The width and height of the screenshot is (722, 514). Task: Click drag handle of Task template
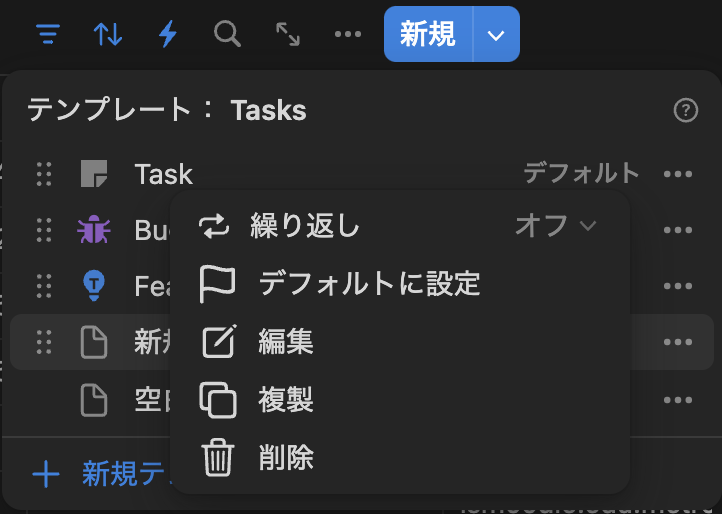click(44, 174)
